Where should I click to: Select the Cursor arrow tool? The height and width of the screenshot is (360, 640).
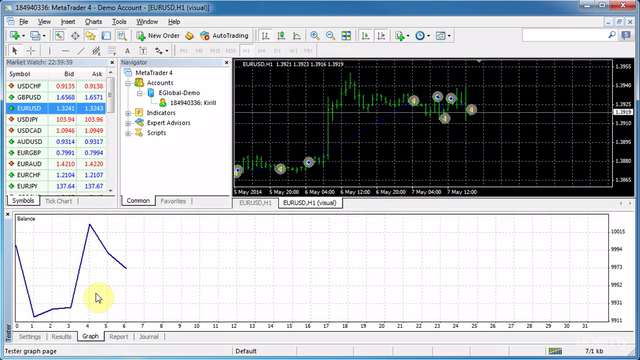(15, 51)
